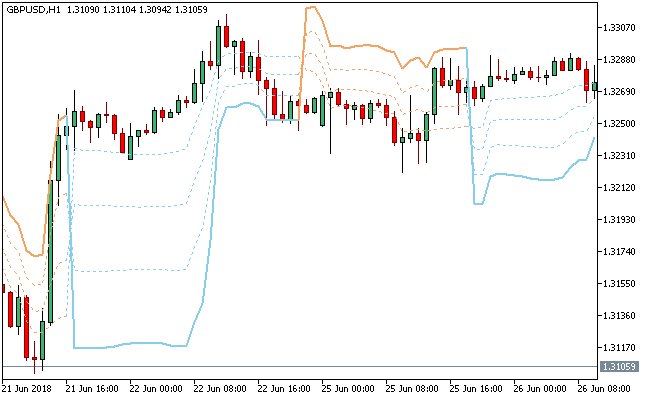Screen dimensions: 650x400
Task: Select the 22 Jun 16:00 time label
Action: [286, 388]
